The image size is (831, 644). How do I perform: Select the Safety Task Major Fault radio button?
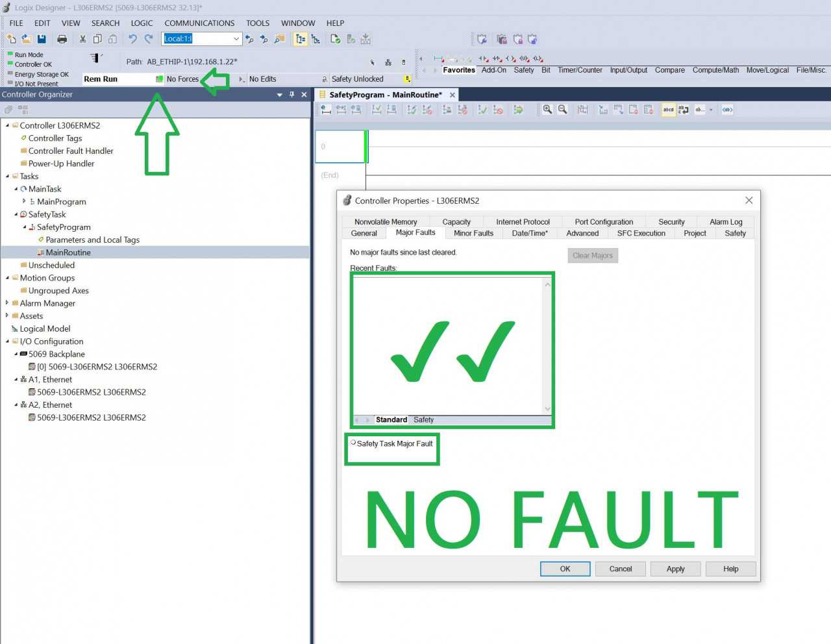353,443
